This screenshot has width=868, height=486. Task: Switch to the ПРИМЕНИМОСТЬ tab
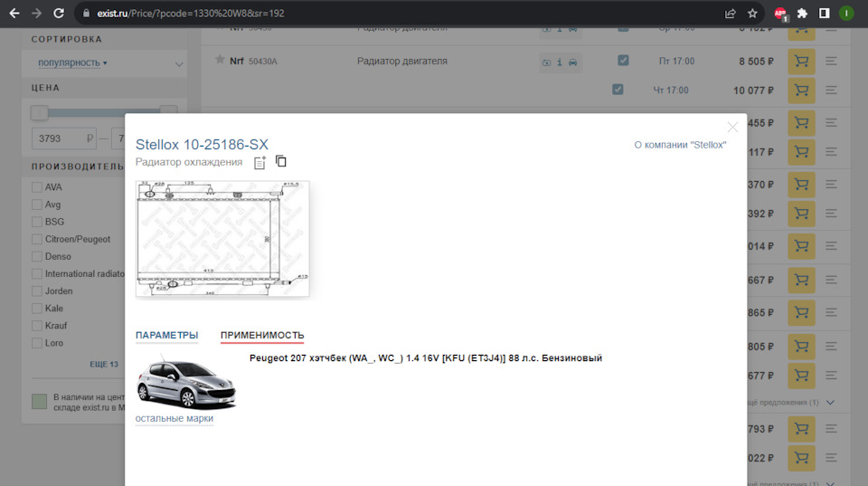point(262,335)
